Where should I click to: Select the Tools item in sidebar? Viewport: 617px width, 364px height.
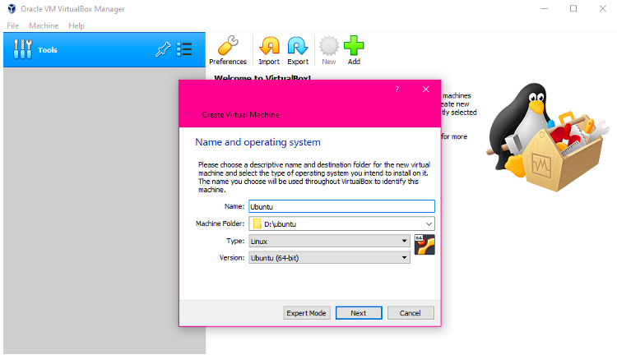point(104,50)
